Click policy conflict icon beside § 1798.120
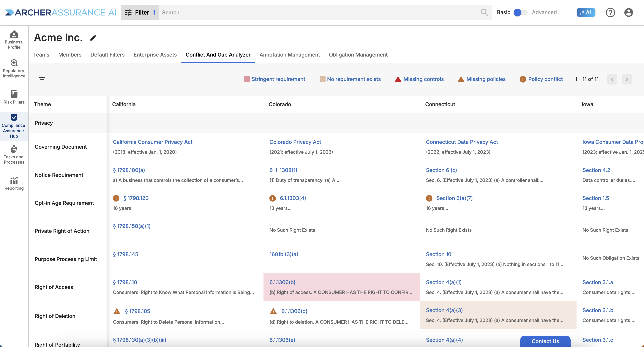Screen dimensions: 644x347 coord(116,198)
